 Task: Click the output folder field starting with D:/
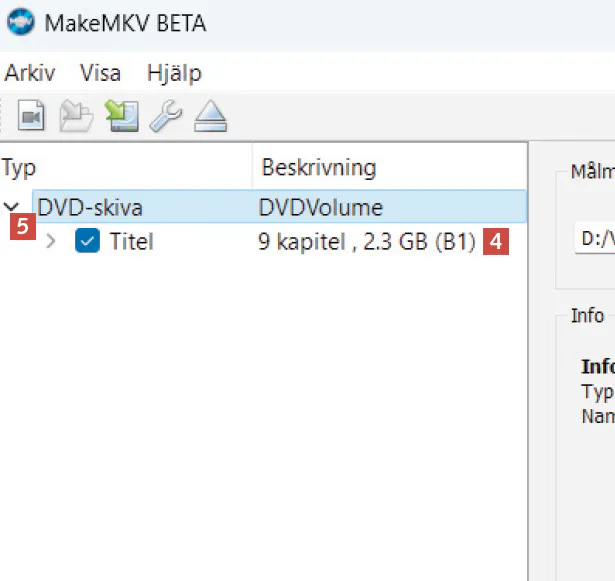click(x=595, y=239)
